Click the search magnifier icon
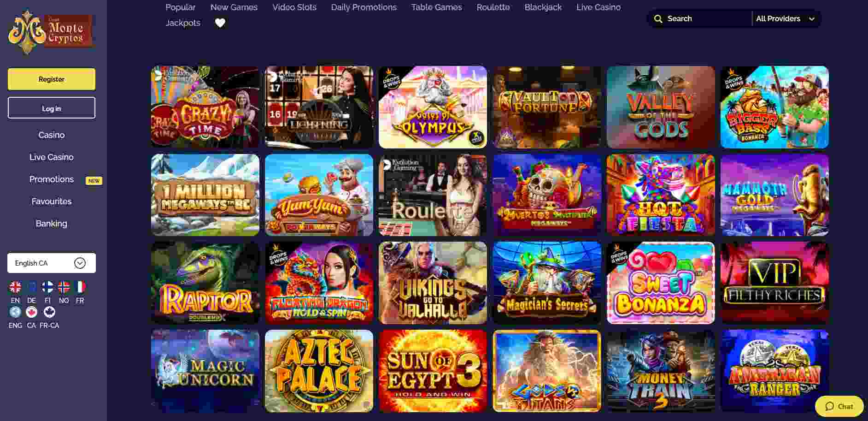The height and width of the screenshot is (421, 868). 658,19
